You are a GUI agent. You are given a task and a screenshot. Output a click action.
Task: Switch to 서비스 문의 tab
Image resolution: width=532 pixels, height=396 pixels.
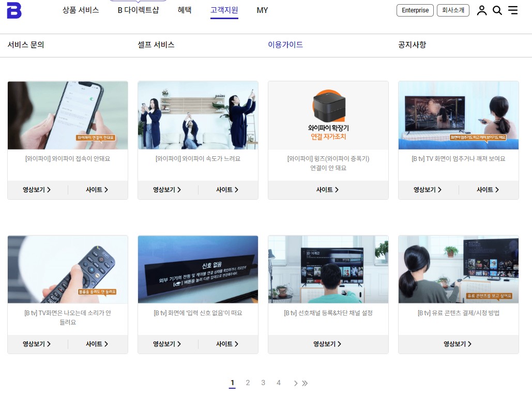click(26, 45)
